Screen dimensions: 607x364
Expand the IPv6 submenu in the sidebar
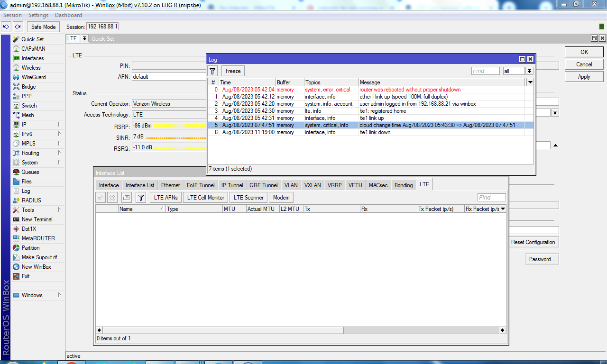pyautogui.click(x=60, y=134)
